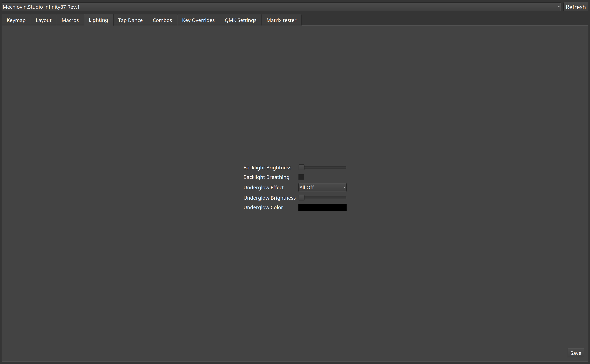This screenshot has width=590, height=364.
Task: Open the Underglow Color picker
Action: [x=322, y=207]
